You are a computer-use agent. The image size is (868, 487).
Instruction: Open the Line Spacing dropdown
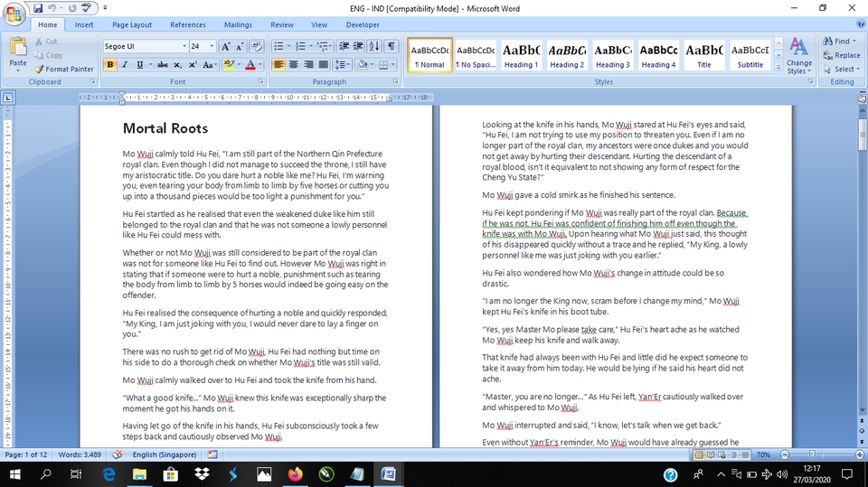point(342,65)
